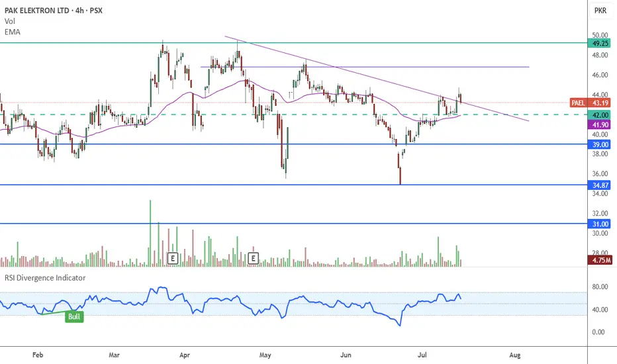Image resolution: width=617 pixels, height=364 pixels.
Task: Click the earnings E marker in early April
Action: [x=173, y=259]
